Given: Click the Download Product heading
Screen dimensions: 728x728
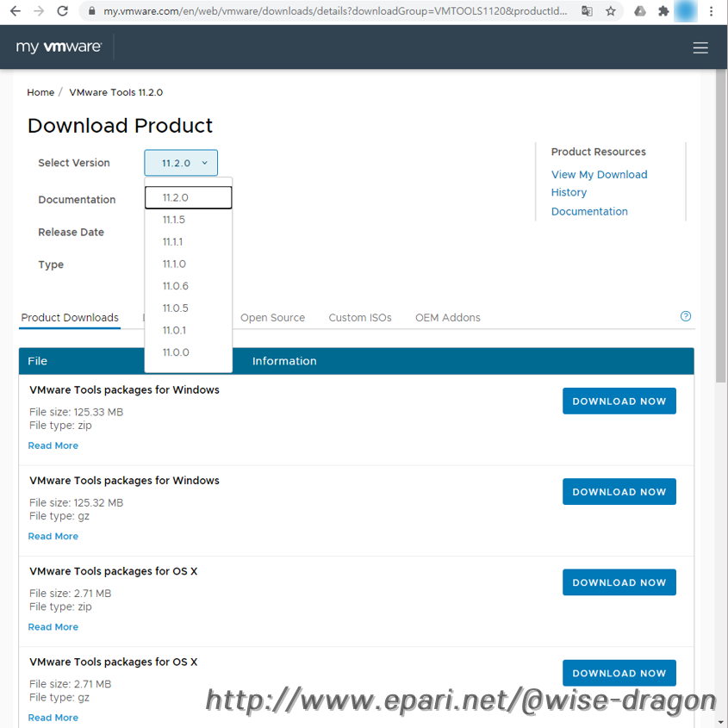Looking at the screenshot, I should coord(120,126).
